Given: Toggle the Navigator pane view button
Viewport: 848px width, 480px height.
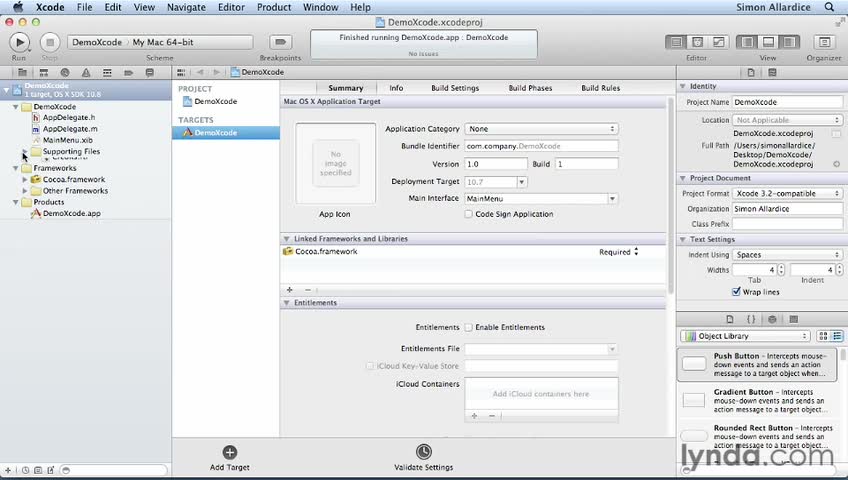Looking at the screenshot, I should click(747, 42).
